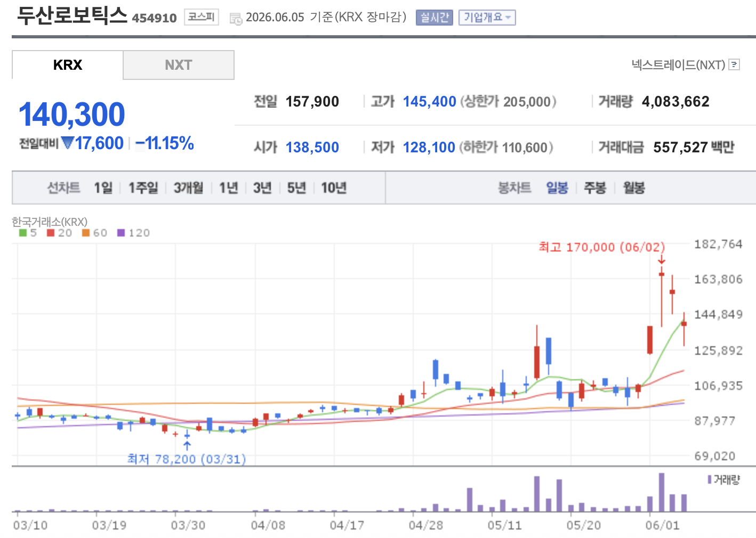Click the current price 140,300
The image size is (756, 538).
click(72, 114)
